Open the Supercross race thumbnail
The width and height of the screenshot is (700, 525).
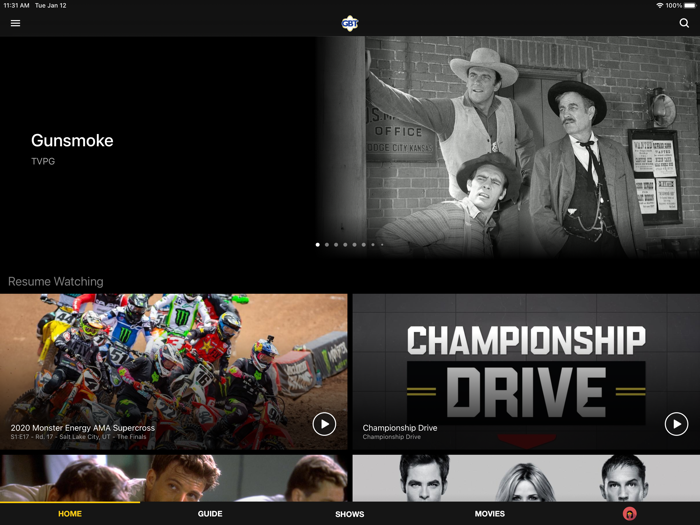click(x=174, y=371)
